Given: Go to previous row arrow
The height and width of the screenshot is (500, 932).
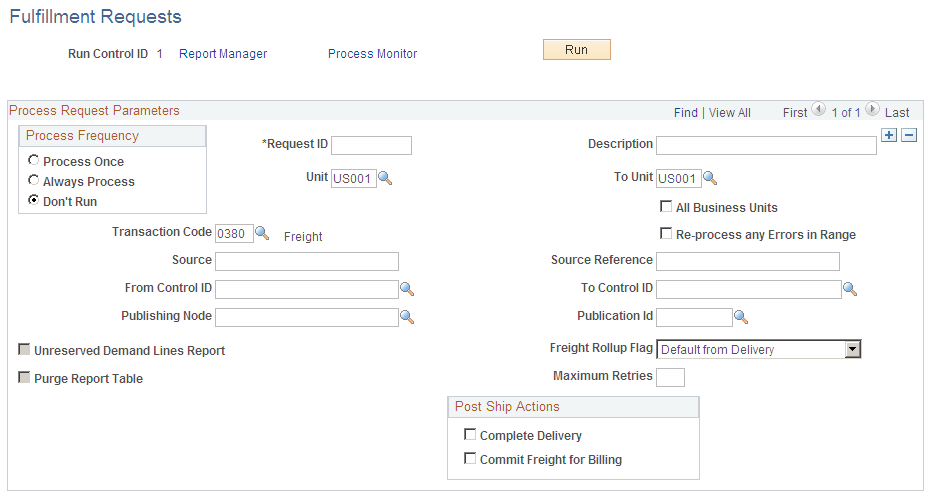Looking at the screenshot, I should (818, 109).
